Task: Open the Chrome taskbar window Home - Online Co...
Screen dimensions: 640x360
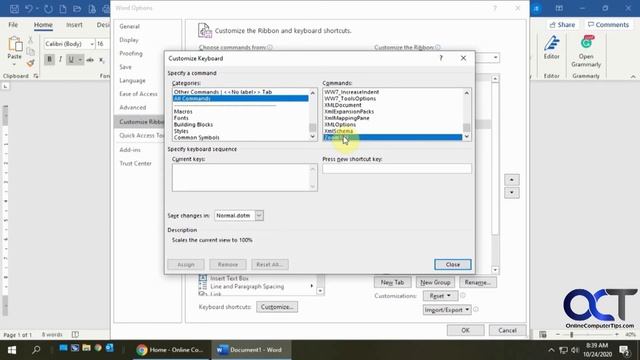Action: point(170,350)
